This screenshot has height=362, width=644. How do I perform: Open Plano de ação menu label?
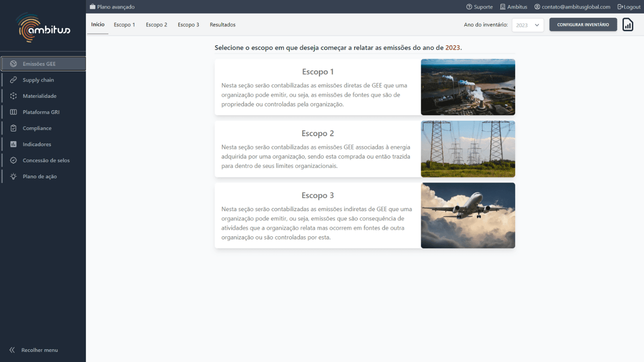tap(40, 176)
